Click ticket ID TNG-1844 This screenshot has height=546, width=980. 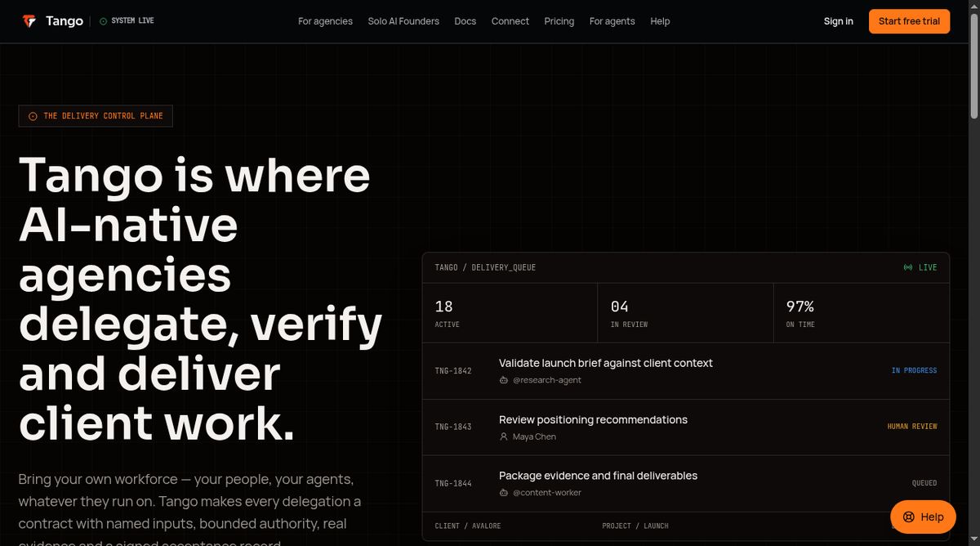[x=453, y=483]
